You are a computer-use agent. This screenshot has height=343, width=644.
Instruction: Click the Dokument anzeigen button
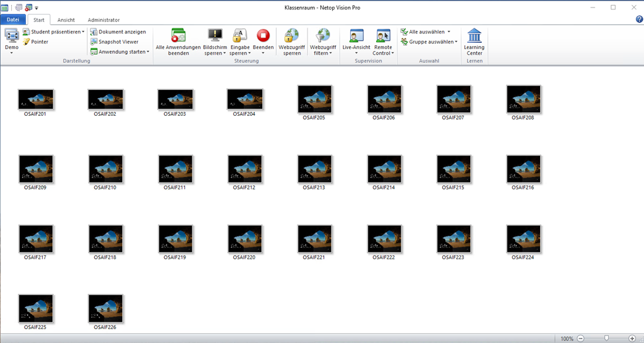pos(118,31)
